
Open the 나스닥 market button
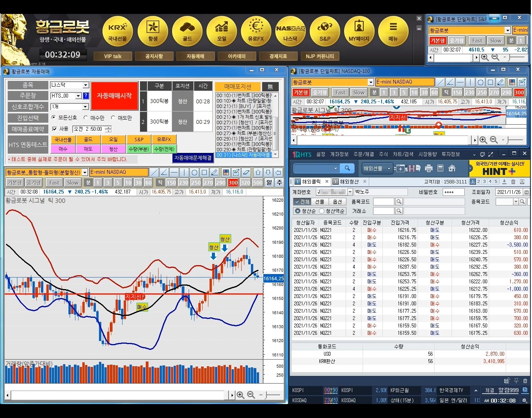click(290, 32)
